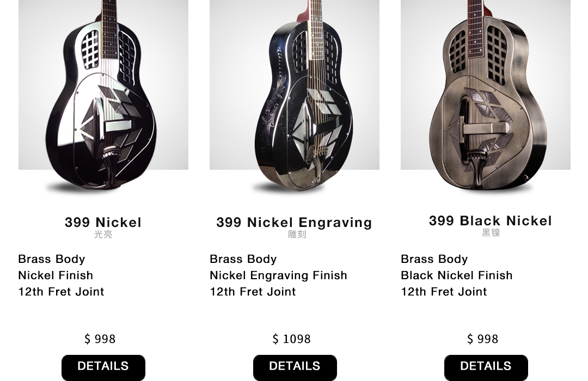Click the $ 1098 price label
This screenshot has height=381, width=588.
pos(291,339)
